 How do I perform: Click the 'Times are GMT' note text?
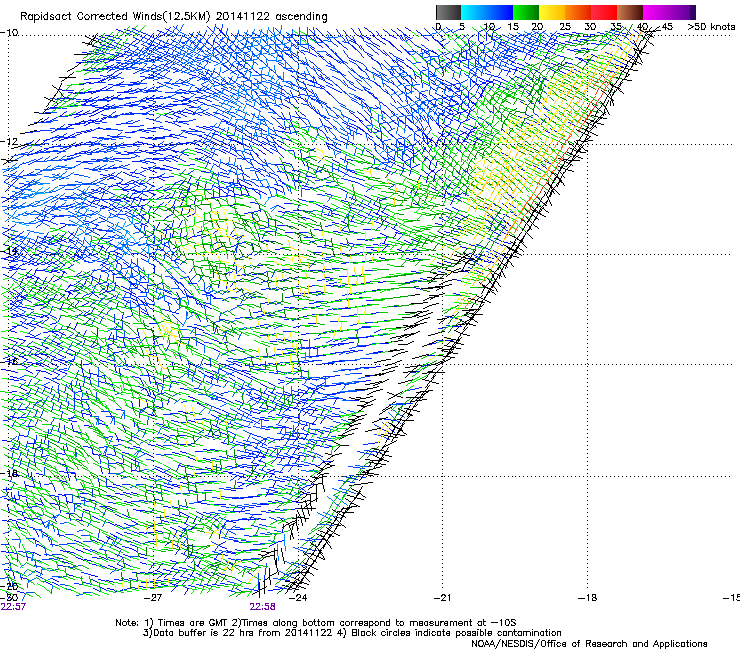[191, 623]
